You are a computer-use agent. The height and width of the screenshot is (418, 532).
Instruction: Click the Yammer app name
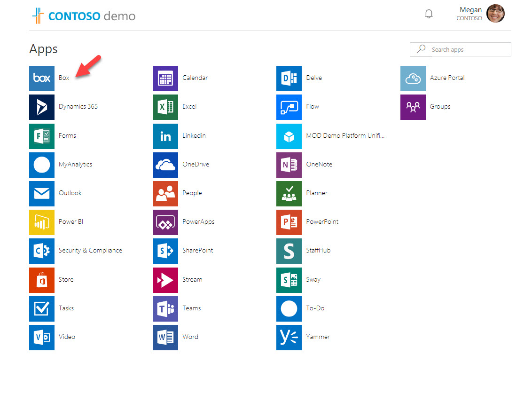[x=318, y=337]
